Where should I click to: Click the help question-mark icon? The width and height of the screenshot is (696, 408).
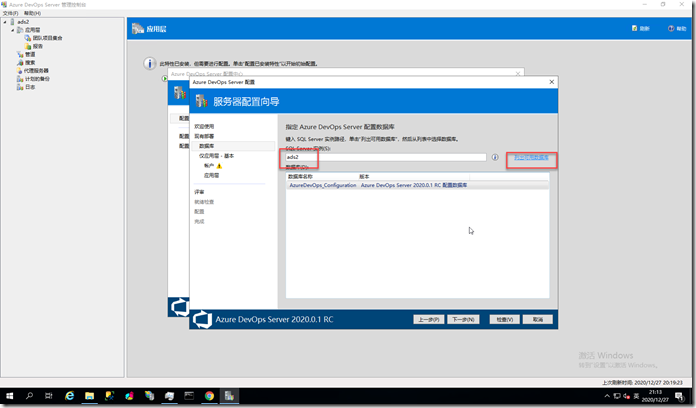pos(671,28)
